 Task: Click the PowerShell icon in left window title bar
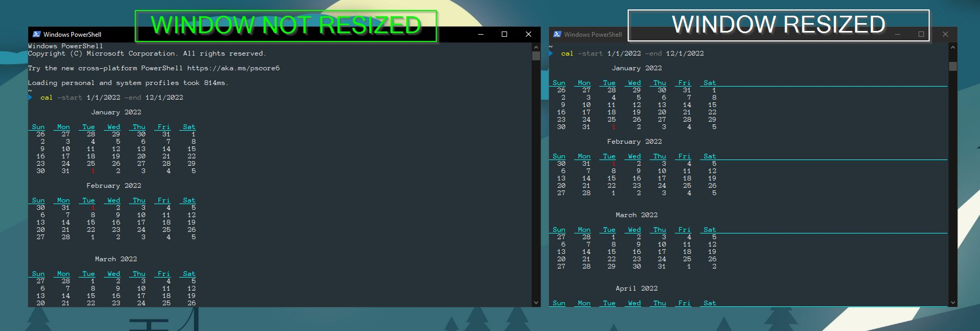click(x=36, y=34)
